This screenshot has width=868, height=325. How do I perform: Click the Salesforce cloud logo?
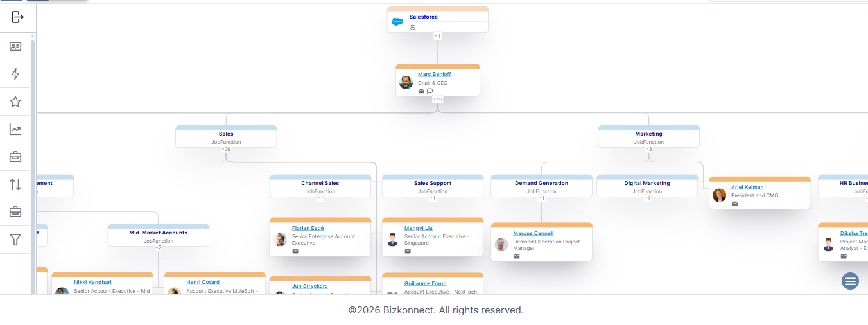(x=398, y=22)
